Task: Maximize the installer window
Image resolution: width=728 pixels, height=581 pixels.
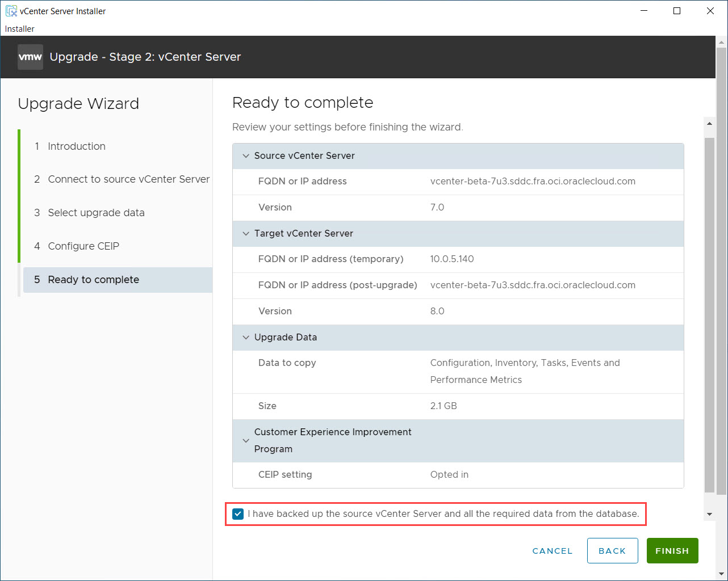Action: 677,11
